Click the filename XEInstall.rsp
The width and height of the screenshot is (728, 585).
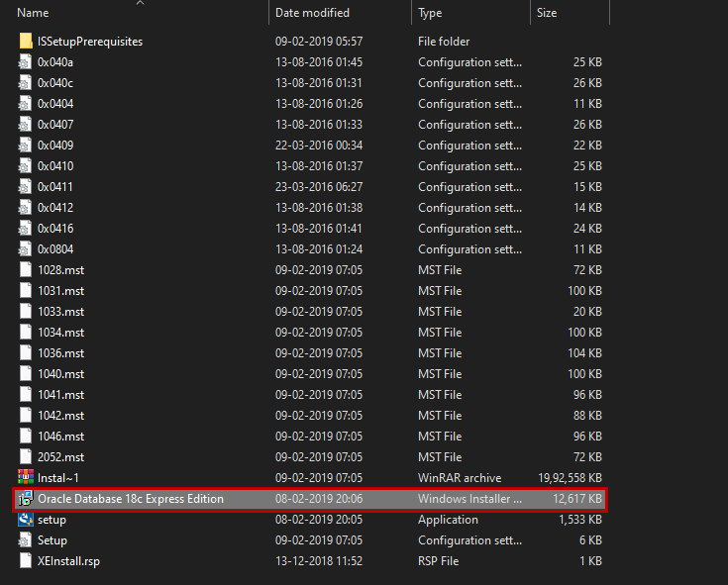[68, 561]
